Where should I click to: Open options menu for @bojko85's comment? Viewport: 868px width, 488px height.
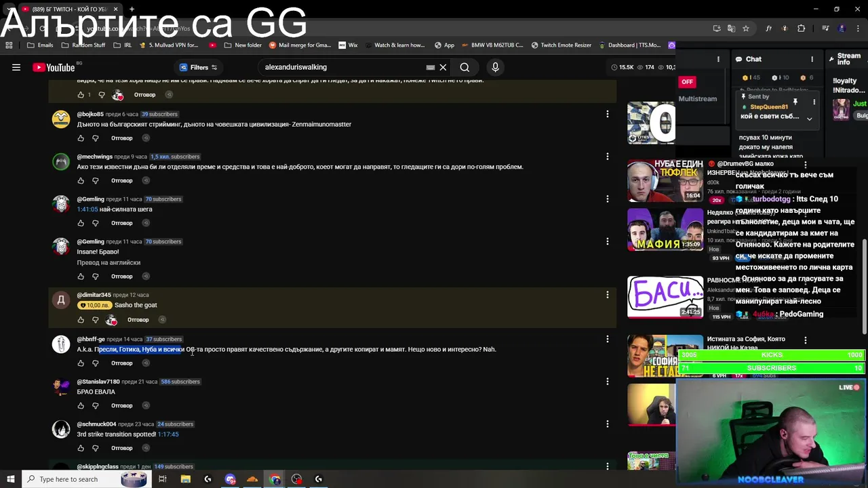click(x=607, y=114)
